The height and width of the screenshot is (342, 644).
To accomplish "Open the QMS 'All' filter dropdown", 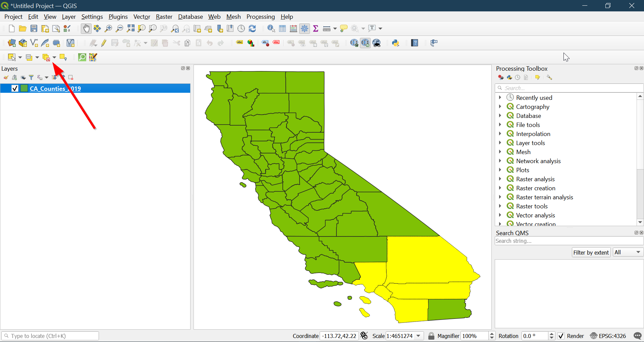I will pos(628,252).
